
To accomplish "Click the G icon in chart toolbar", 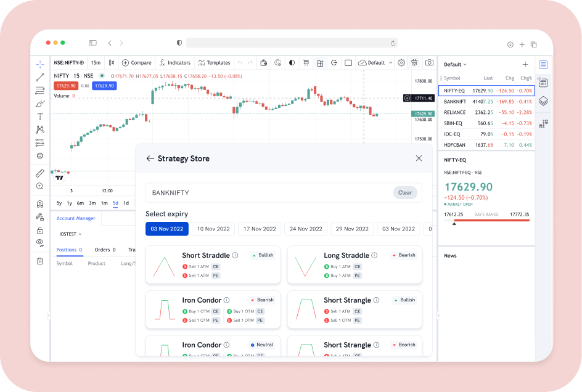I will coord(334,63).
